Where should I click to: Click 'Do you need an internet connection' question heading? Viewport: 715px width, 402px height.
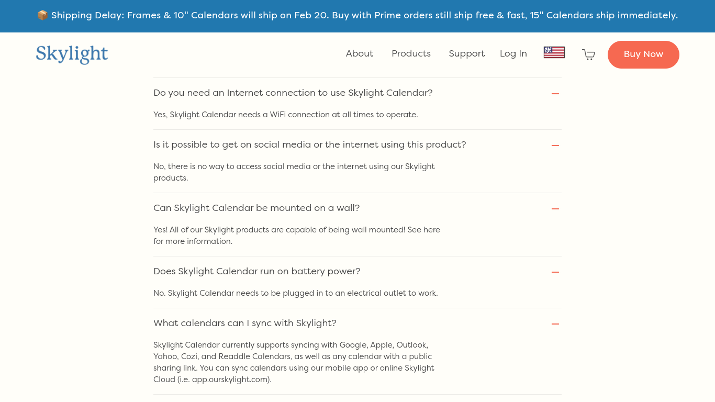click(293, 93)
